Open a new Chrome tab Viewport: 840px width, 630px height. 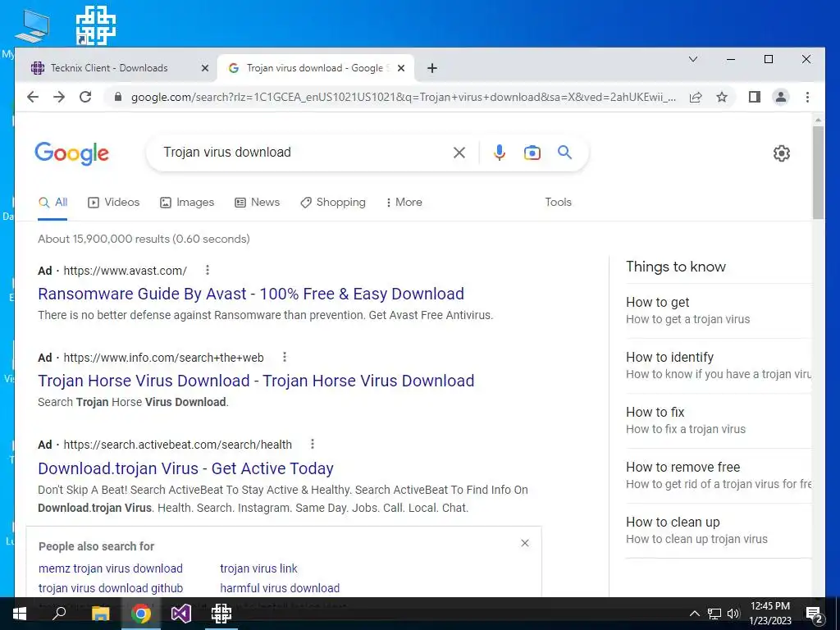(432, 68)
